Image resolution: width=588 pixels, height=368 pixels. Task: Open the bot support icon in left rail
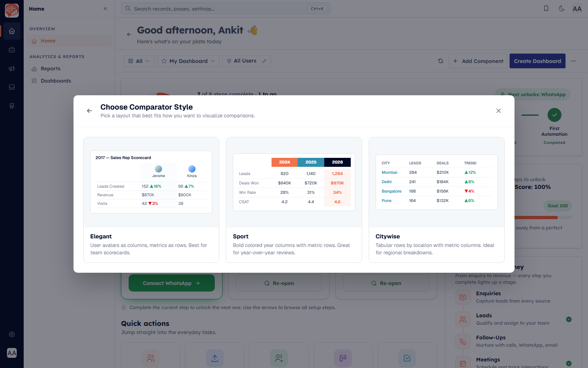click(x=12, y=106)
